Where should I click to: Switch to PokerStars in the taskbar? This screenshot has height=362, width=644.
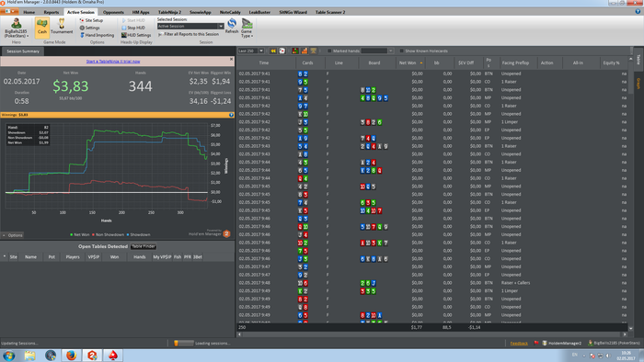point(113,355)
